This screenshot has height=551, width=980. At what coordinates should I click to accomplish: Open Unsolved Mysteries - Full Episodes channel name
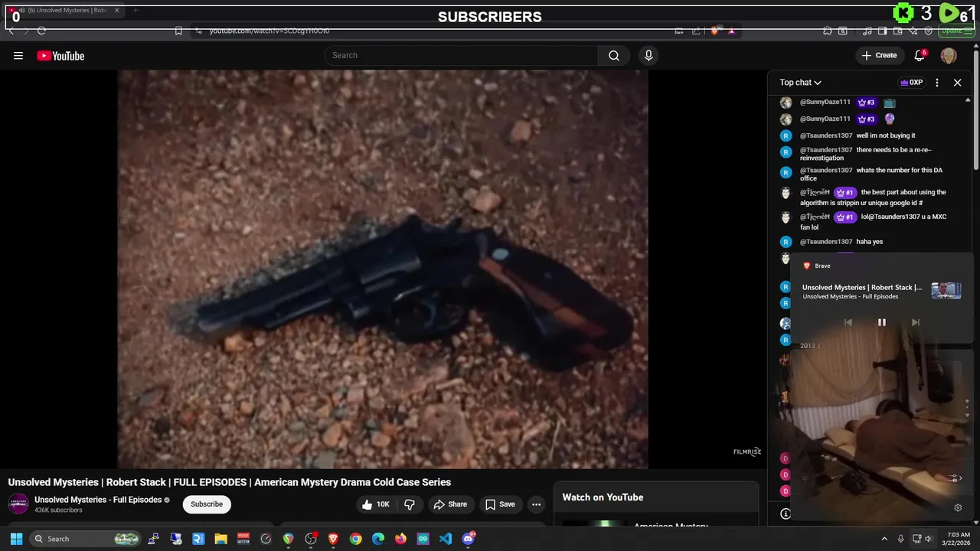pyautogui.click(x=98, y=500)
